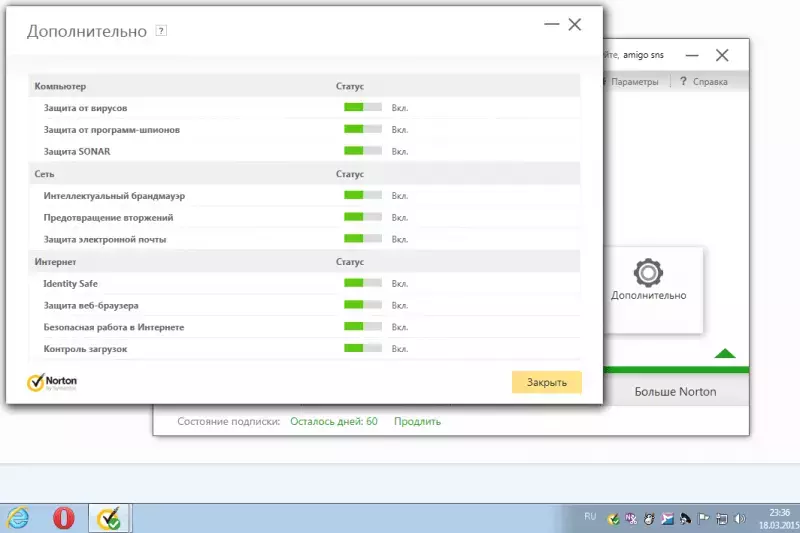Click the Интернет section header
800x533 pixels.
tap(55, 262)
